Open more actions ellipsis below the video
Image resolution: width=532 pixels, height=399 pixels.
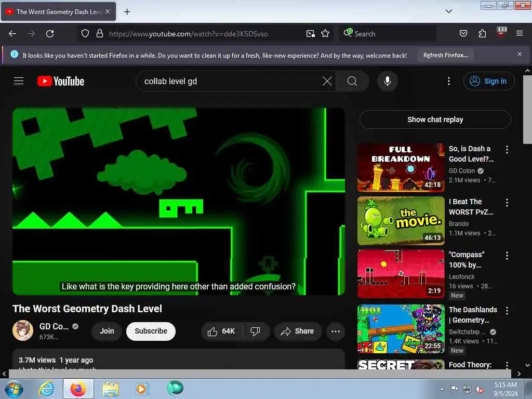[x=336, y=331]
